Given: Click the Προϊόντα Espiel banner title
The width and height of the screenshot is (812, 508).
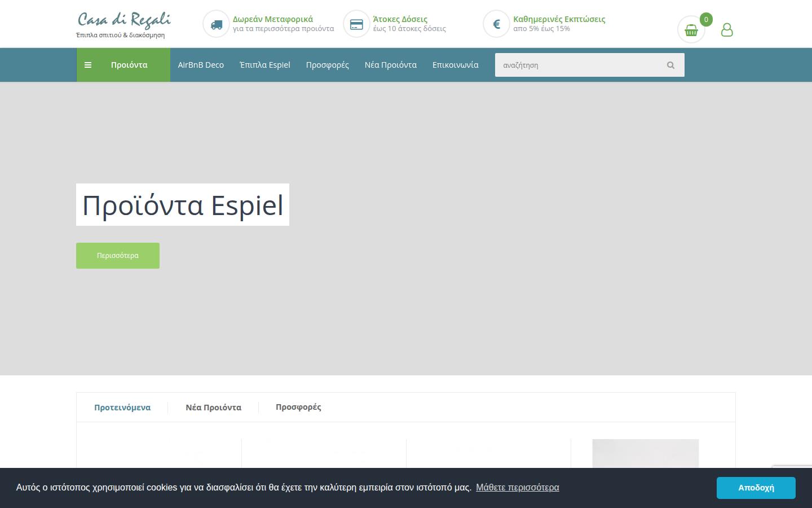Looking at the screenshot, I should [183, 205].
